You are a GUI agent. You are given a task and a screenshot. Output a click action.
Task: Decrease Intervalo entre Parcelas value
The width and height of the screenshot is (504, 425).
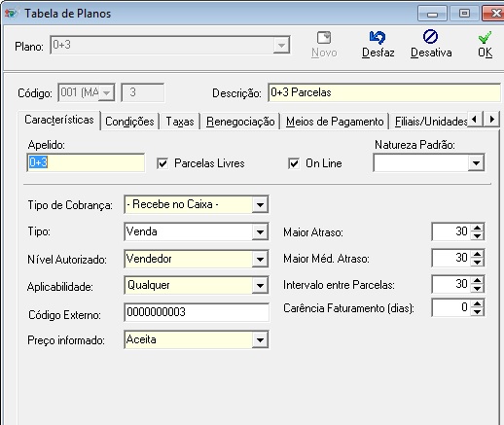click(477, 288)
